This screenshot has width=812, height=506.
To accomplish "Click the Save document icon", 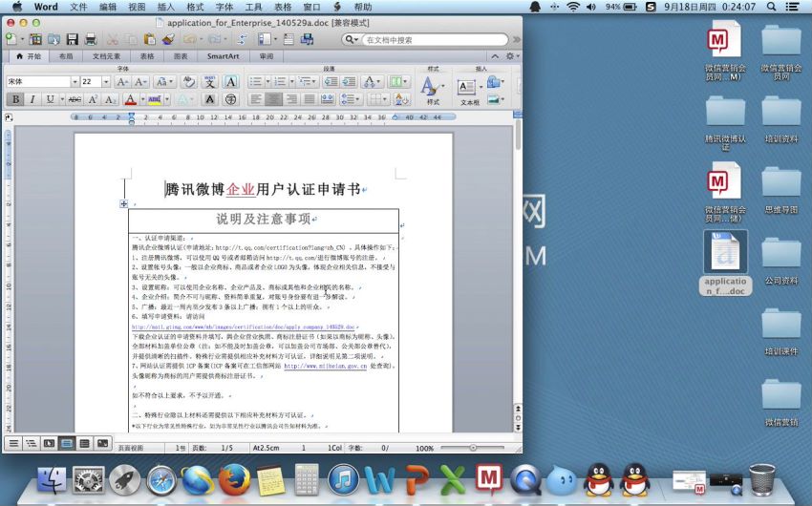I will pyautogui.click(x=71, y=39).
